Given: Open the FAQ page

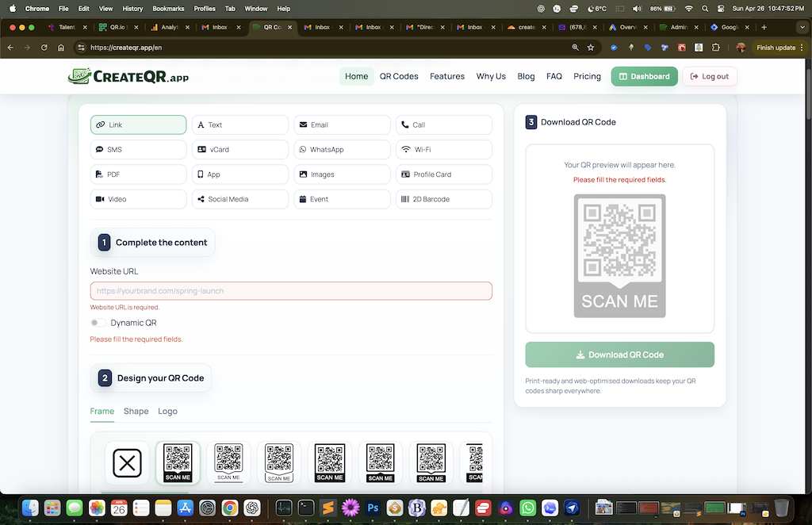Looking at the screenshot, I should tap(554, 76).
